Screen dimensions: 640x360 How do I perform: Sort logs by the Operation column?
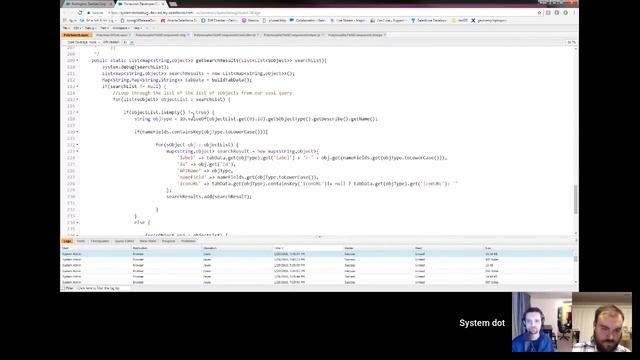238,248
